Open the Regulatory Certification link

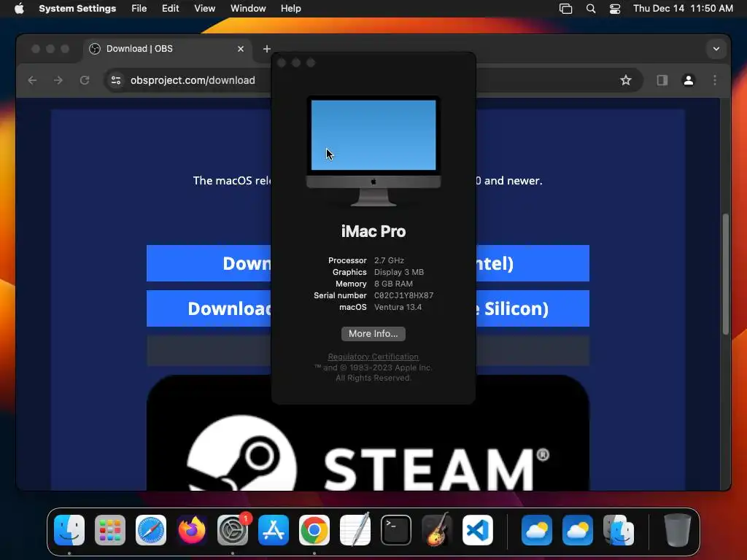tap(373, 357)
